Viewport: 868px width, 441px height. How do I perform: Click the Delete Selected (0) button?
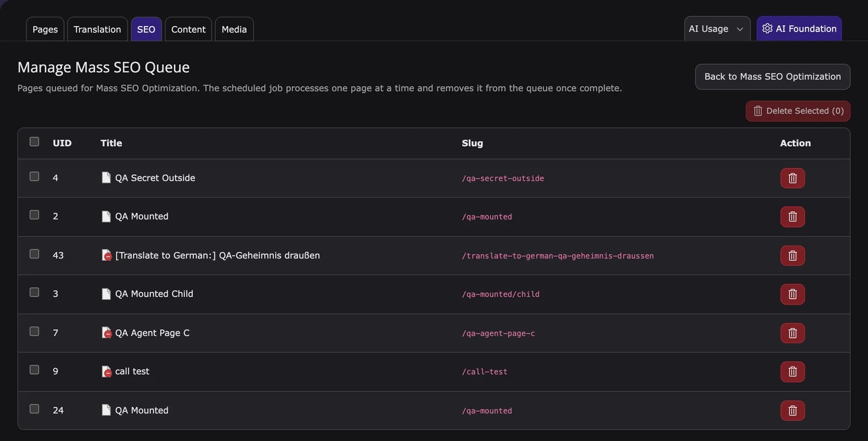pos(798,111)
